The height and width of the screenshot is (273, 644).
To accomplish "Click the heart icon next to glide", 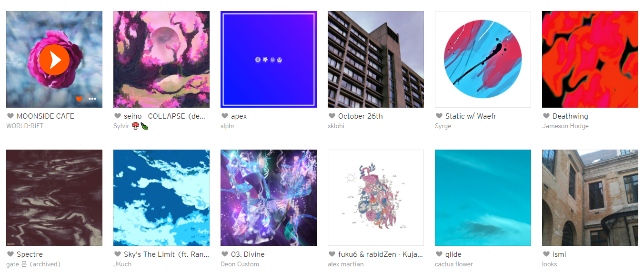I will point(439,254).
